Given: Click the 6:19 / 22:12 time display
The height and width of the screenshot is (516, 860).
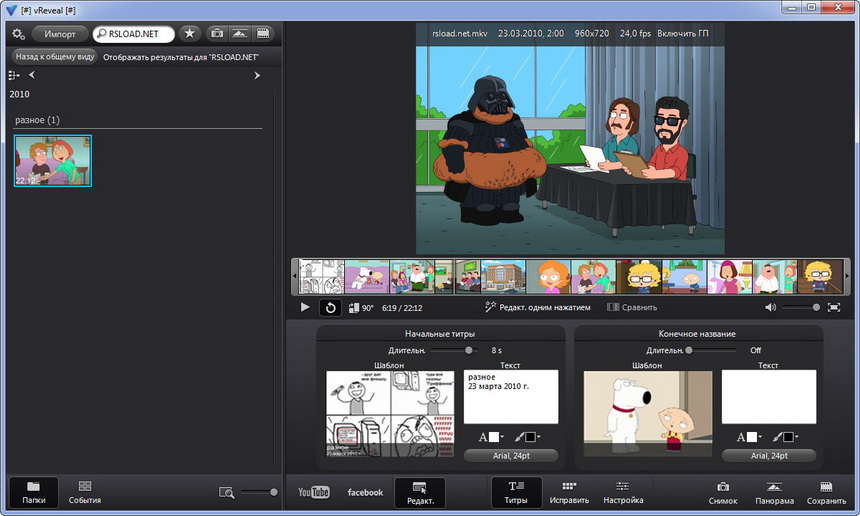Looking at the screenshot, I should point(402,308).
